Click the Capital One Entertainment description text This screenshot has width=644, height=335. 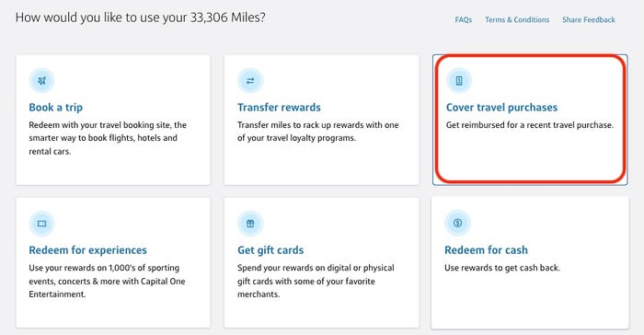108,281
